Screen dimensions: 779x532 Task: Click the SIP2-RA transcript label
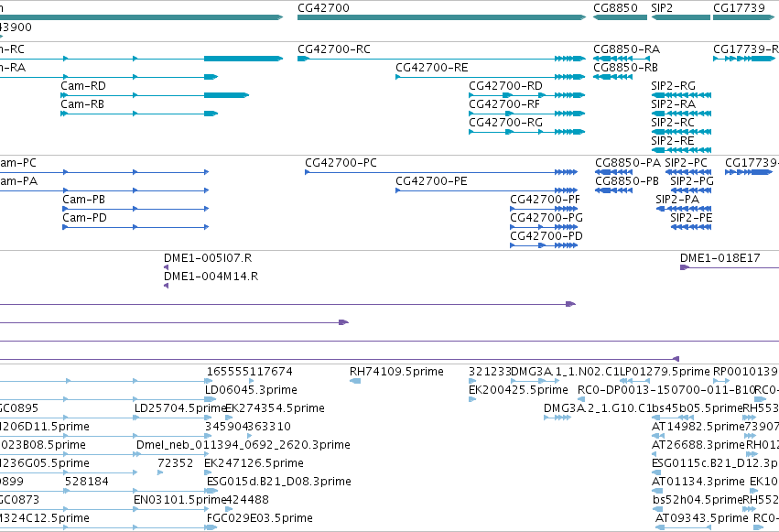coord(673,104)
